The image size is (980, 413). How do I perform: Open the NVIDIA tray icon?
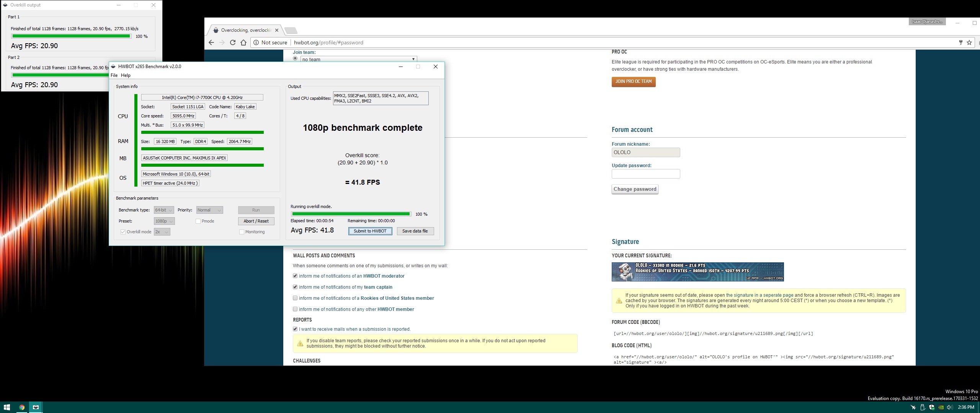[941, 407]
